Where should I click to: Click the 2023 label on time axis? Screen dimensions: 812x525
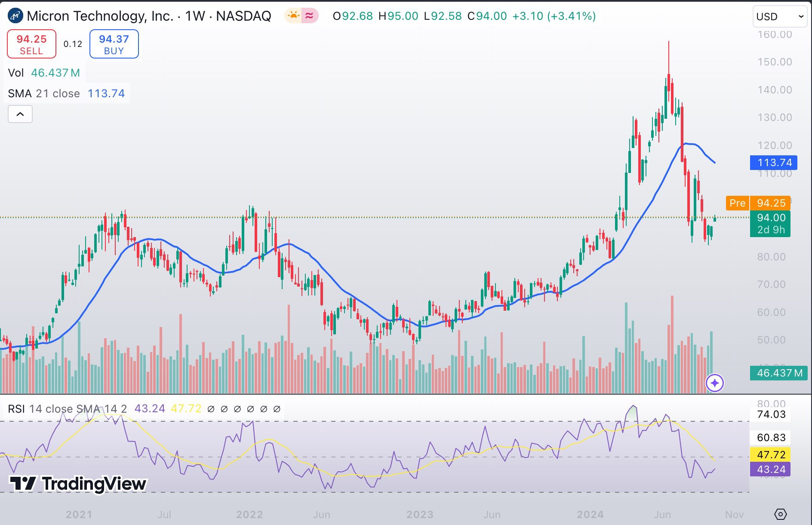click(420, 515)
